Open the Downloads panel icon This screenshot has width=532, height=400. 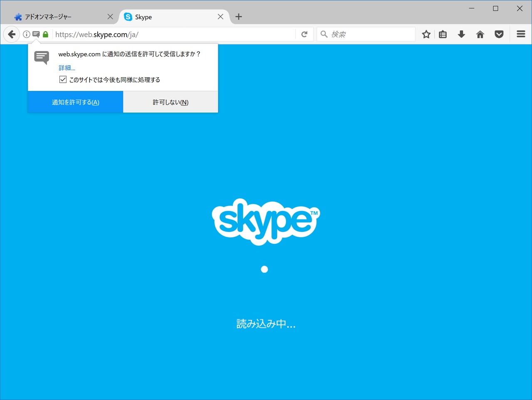click(461, 34)
